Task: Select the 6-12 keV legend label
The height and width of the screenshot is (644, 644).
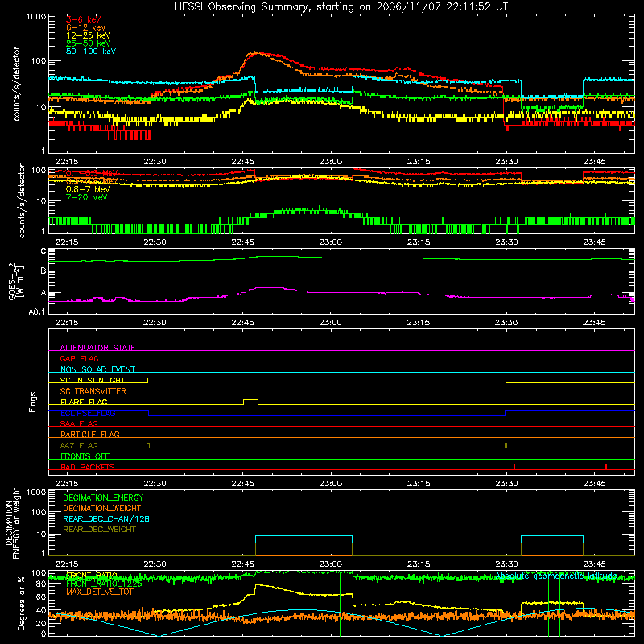Action: [86, 27]
